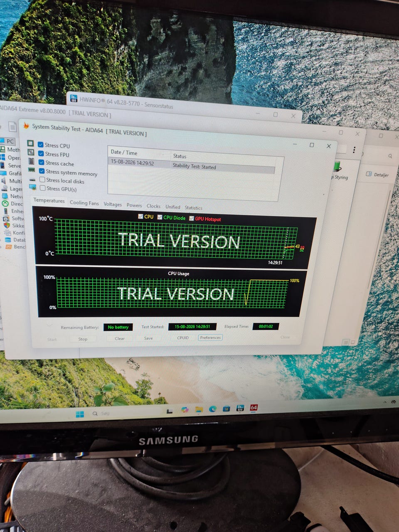Click the Detaljer button in rightmost window
399x532 pixels.
tap(377, 175)
